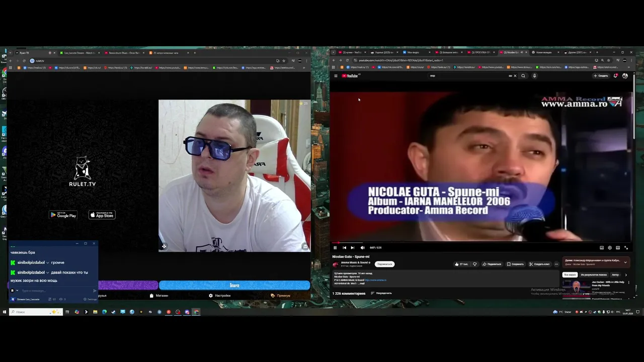Open YouTube player settings gear

pos(610,247)
